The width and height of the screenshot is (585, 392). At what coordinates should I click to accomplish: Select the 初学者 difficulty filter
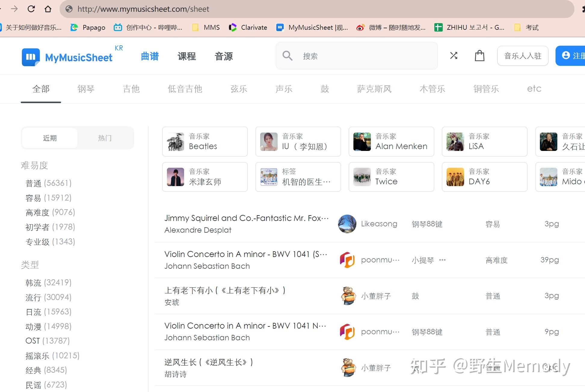pos(50,227)
